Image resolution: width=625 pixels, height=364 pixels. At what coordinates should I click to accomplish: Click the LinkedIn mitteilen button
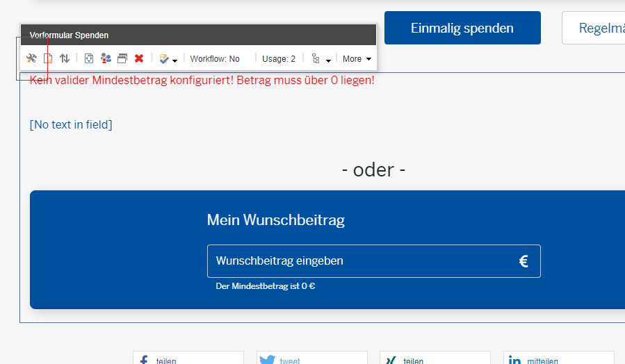pos(558,358)
